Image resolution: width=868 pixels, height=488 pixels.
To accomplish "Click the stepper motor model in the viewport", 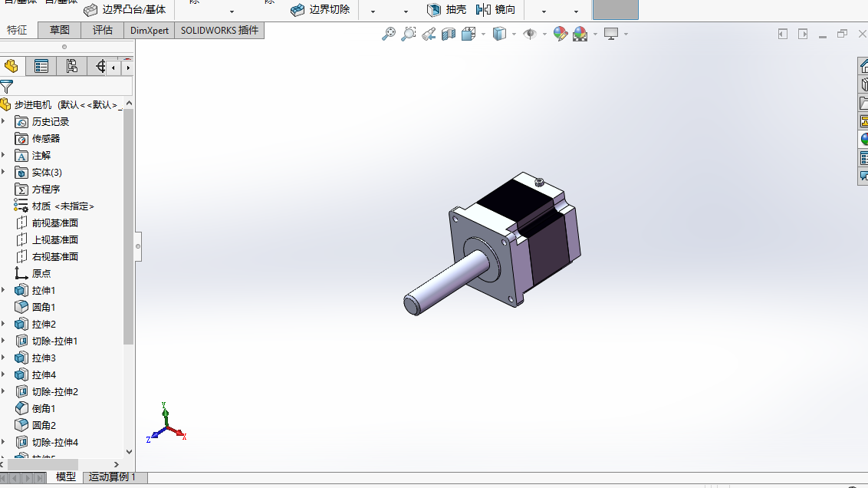I will point(492,244).
